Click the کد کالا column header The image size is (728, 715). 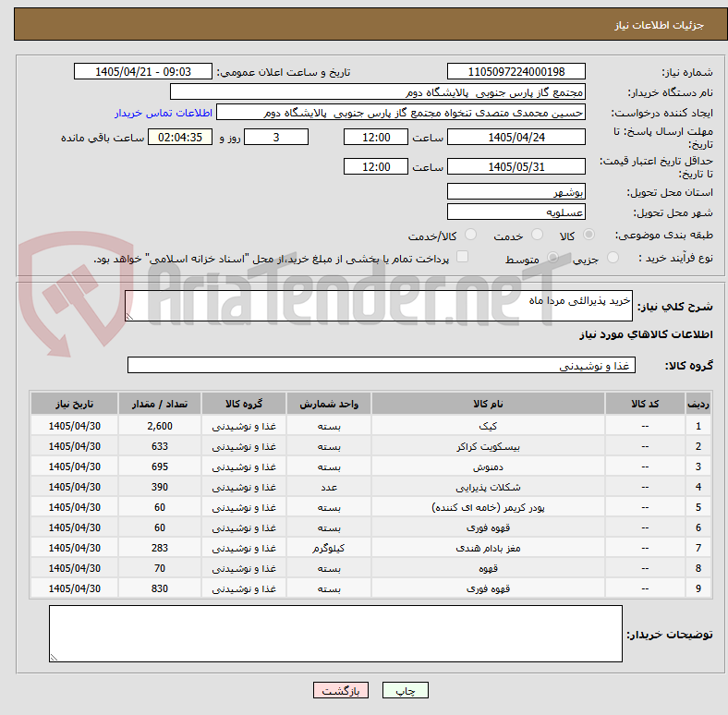[645, 404]
